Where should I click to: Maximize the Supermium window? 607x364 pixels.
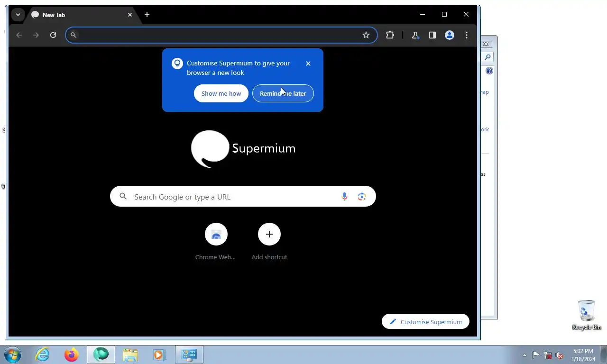tap(444, 15)
